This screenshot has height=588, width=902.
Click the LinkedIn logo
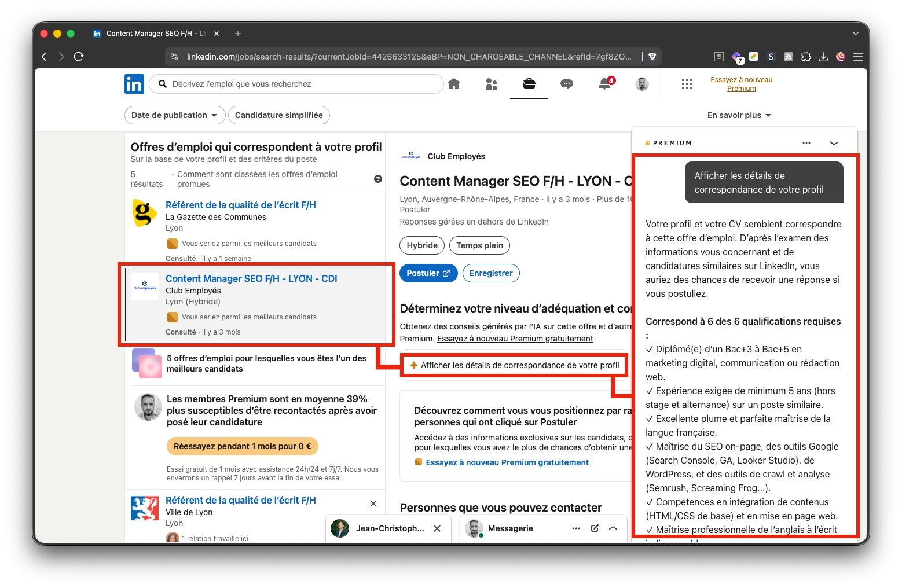pyautogui.click(x=134, y=84)
